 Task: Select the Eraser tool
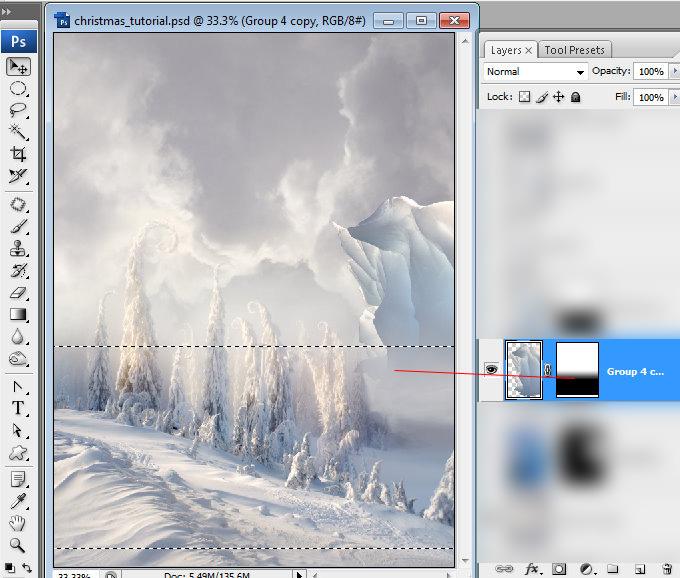tap(18, 293)
